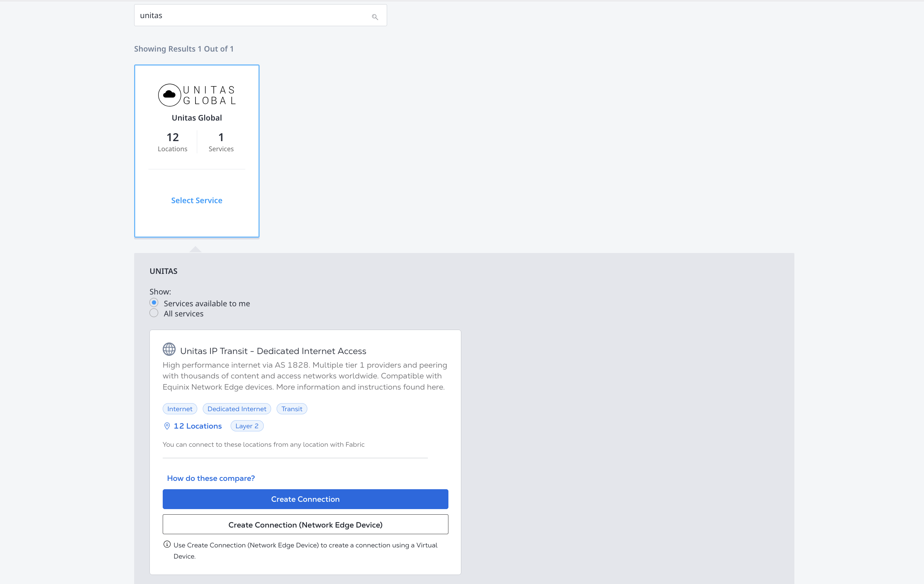
Task: Open 'How do these compare?' link
Action: (211, 478)
